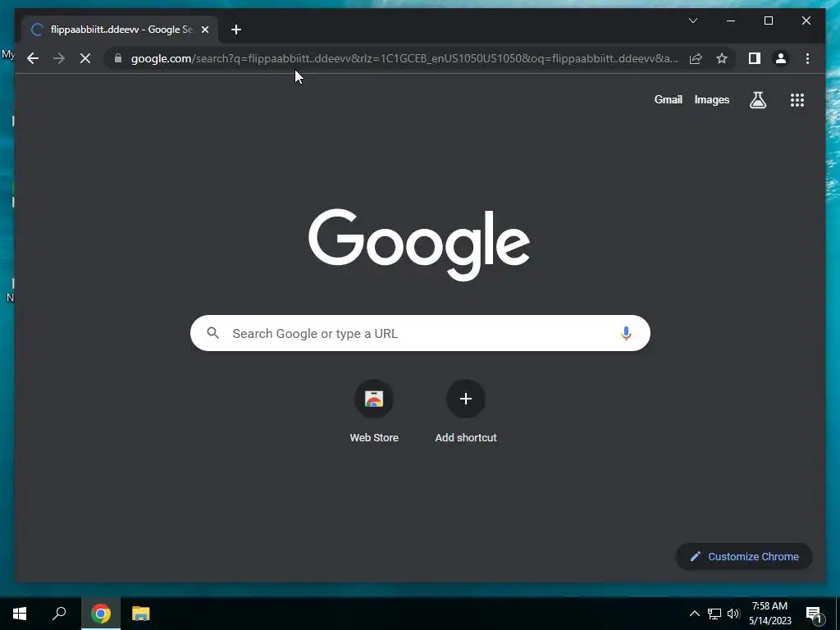Click the address bar URL
Viewport: 840px width, 630px height.
[404, 58]
